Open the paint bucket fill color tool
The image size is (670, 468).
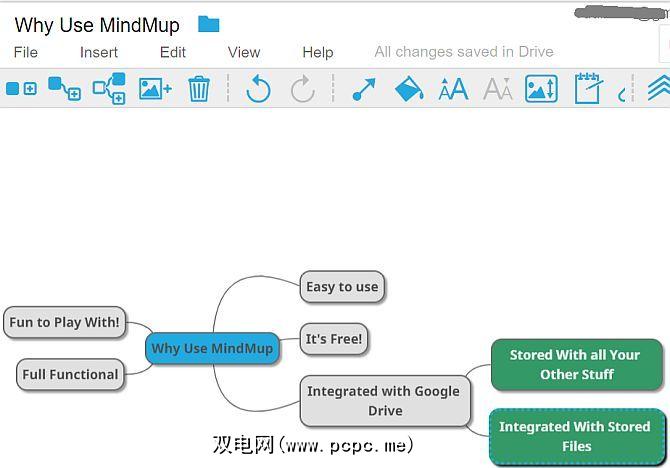[x=409, y=89]
